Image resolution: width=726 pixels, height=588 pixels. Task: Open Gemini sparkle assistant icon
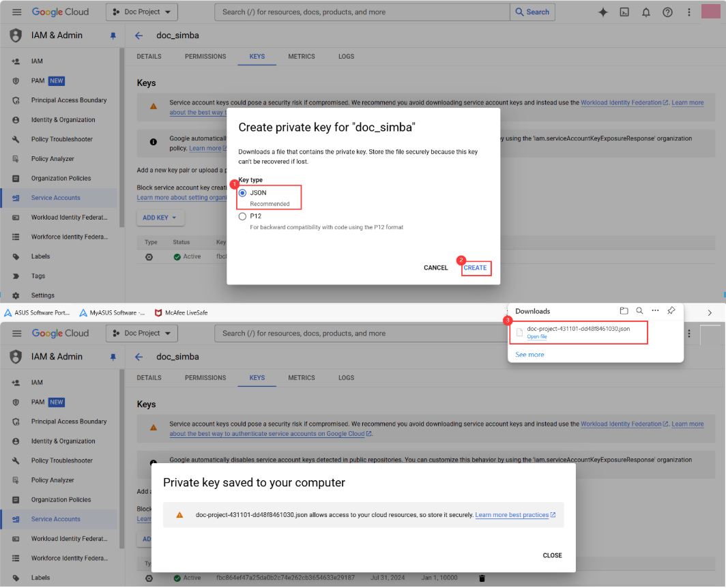(603, 12)
